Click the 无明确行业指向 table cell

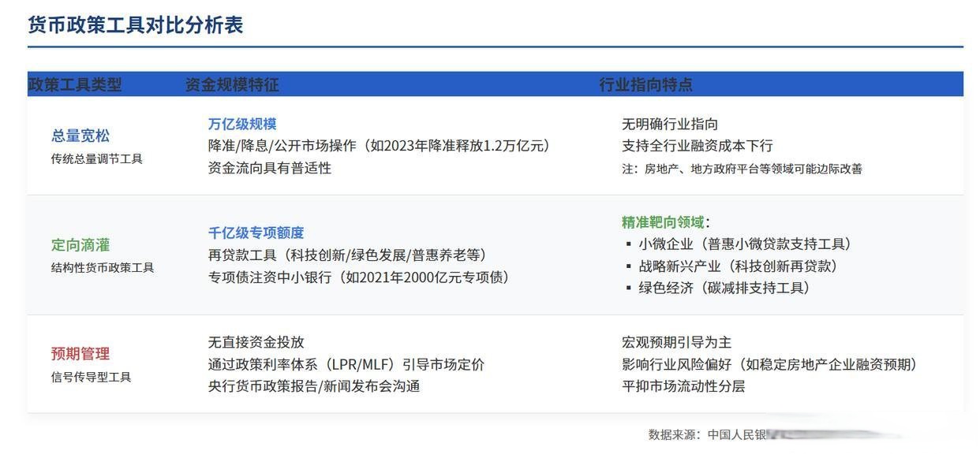[670, 122]
